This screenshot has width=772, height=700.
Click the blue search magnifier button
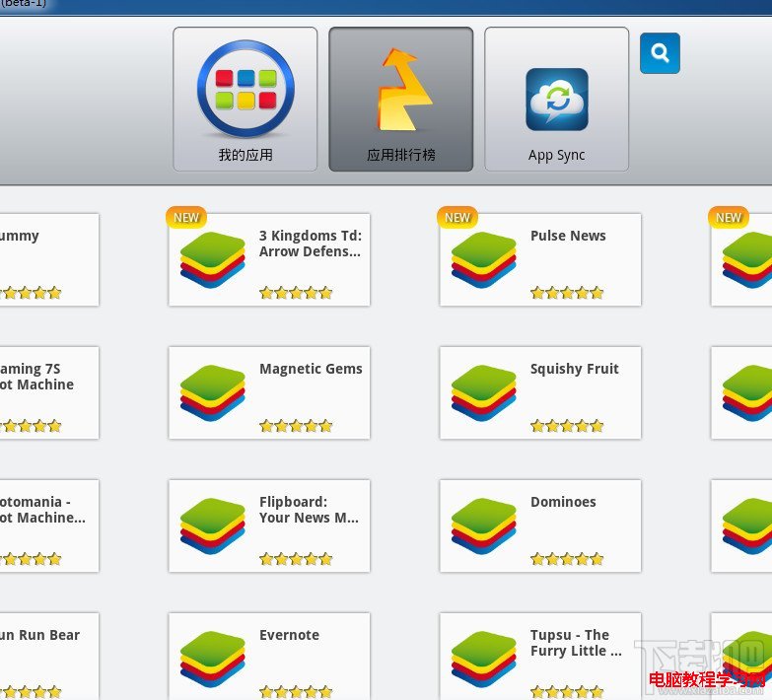click(x=660, y=53)
